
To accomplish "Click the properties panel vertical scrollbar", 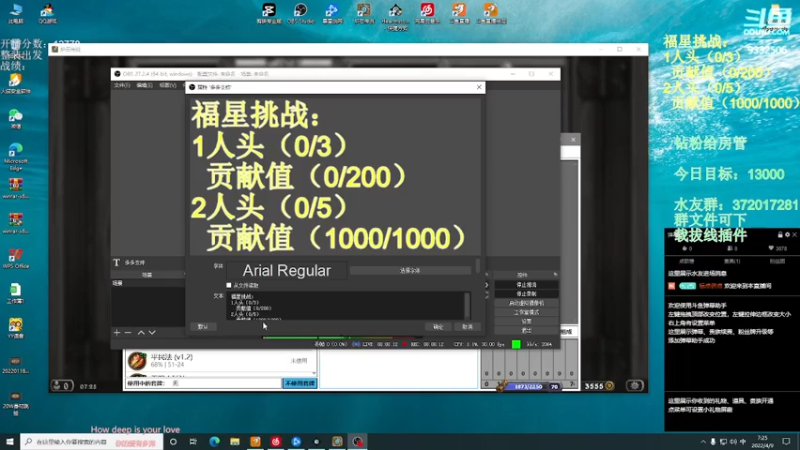I will [478, 265].
